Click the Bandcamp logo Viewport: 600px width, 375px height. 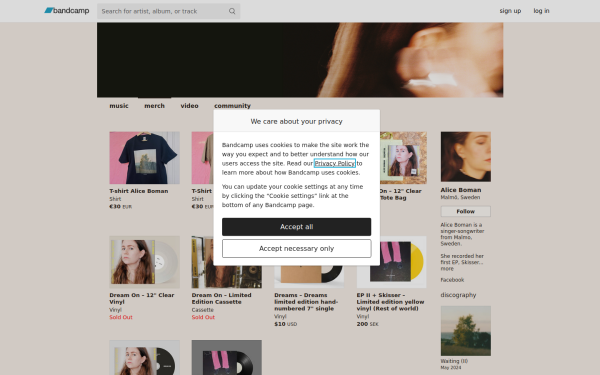pyautogui.click(x=67, y=11)
